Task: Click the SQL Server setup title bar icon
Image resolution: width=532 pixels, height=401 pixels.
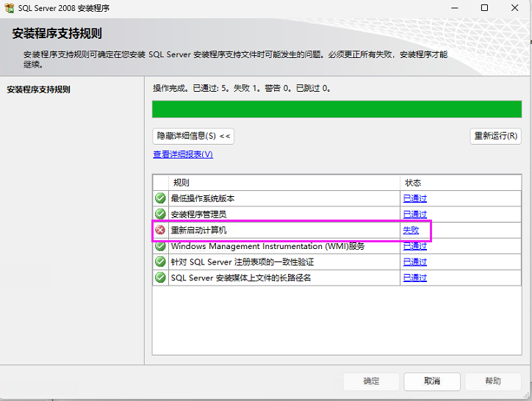Action: coord(9,8)
